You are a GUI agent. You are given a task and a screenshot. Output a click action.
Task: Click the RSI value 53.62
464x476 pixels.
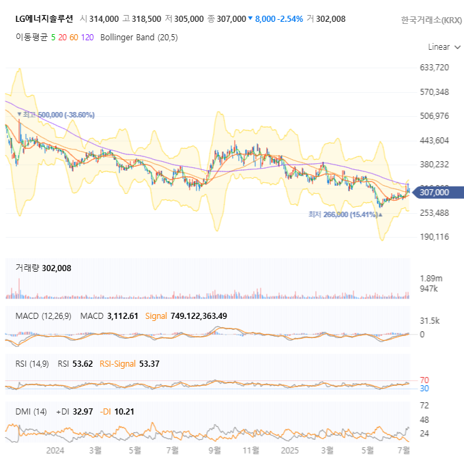click(83, 364)
